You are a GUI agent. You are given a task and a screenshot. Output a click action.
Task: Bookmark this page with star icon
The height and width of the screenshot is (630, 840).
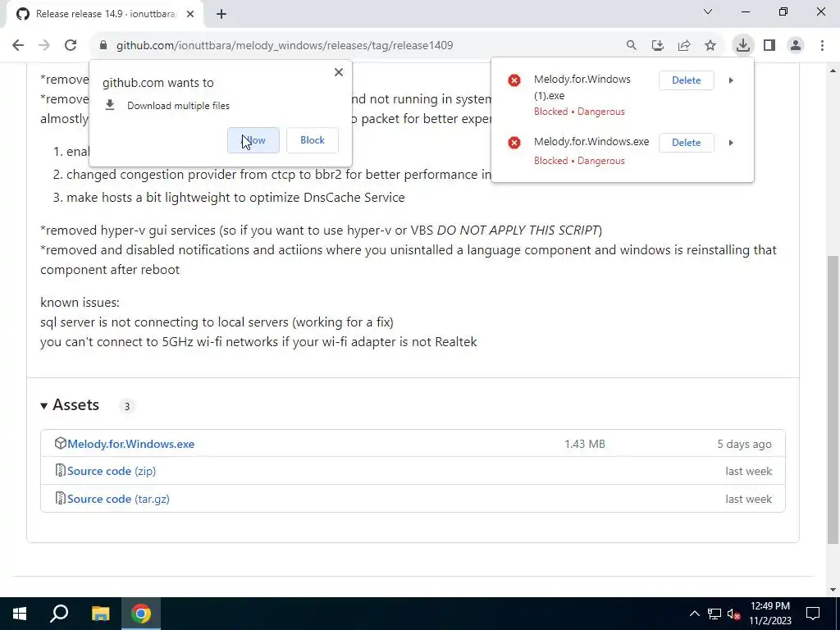coord(710,46)
